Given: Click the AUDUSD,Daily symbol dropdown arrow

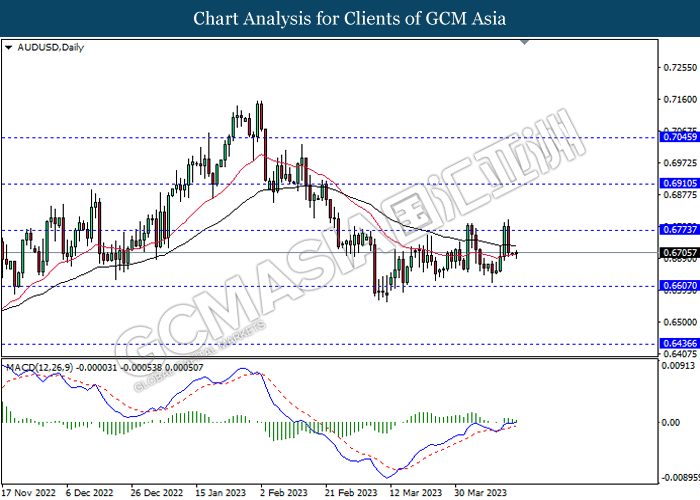Looking at the screenshot, I should pos(8,48).
